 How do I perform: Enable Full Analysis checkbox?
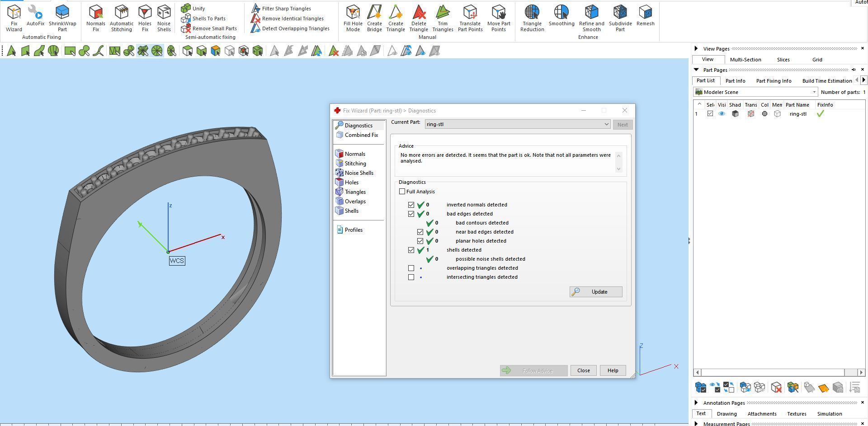click(x=402, y=192)
